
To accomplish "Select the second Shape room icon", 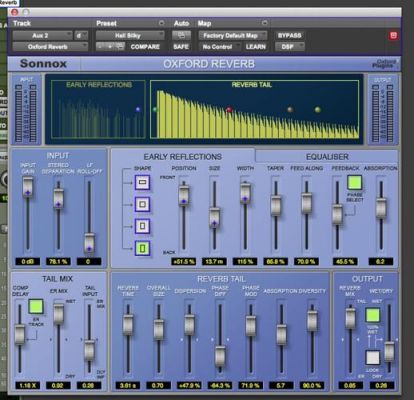I will pos(142,204).
